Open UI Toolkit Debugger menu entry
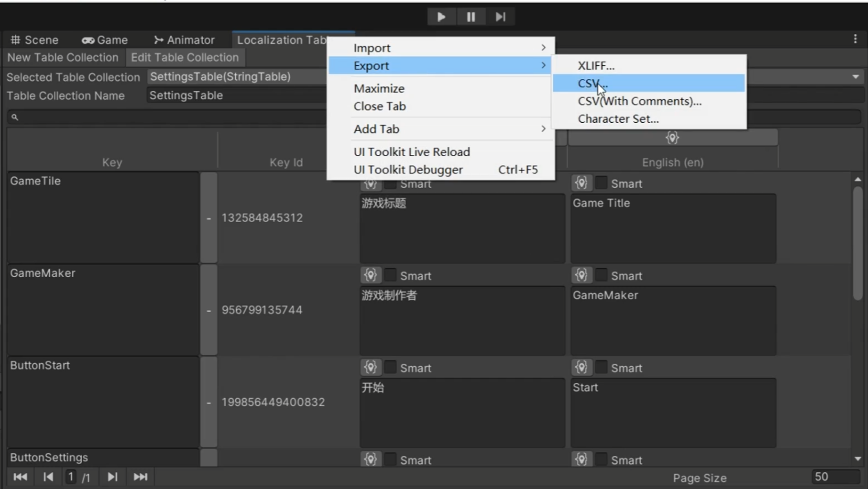 click(x=441, y=170)
